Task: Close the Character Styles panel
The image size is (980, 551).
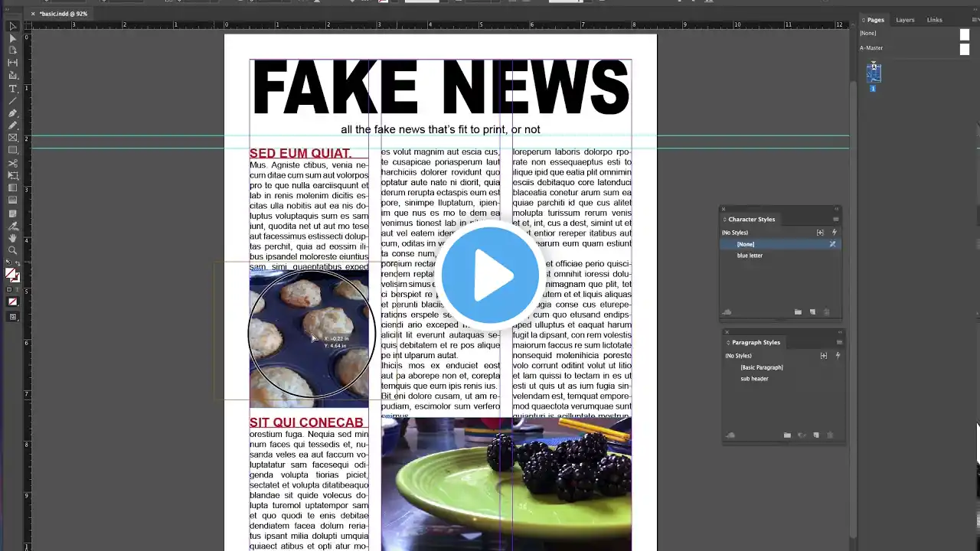Action: 724,209
